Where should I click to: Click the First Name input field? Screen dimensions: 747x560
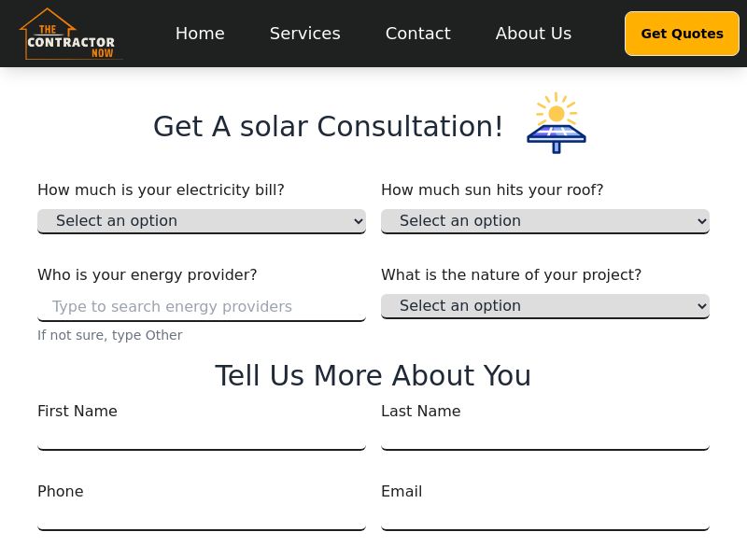[202, 435]
